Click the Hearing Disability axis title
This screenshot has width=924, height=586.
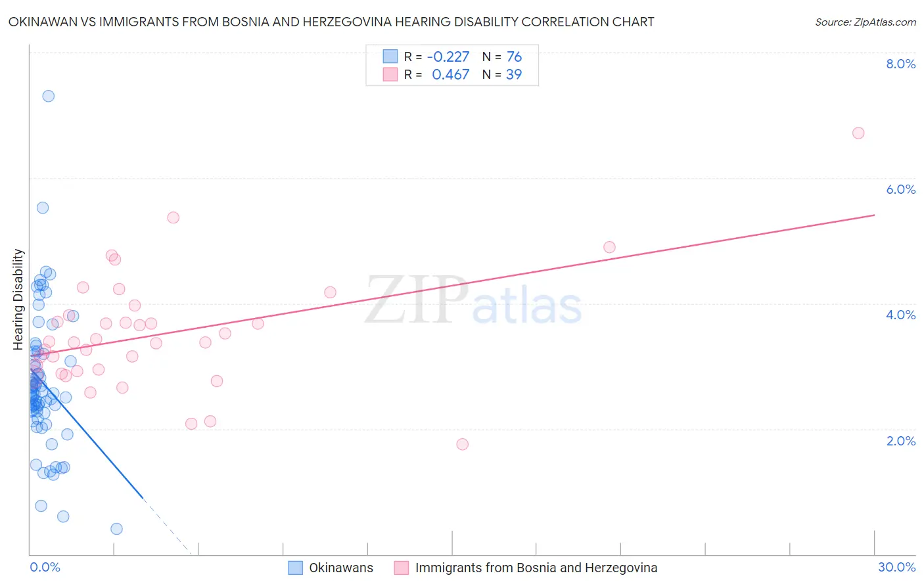pos(18,300)
